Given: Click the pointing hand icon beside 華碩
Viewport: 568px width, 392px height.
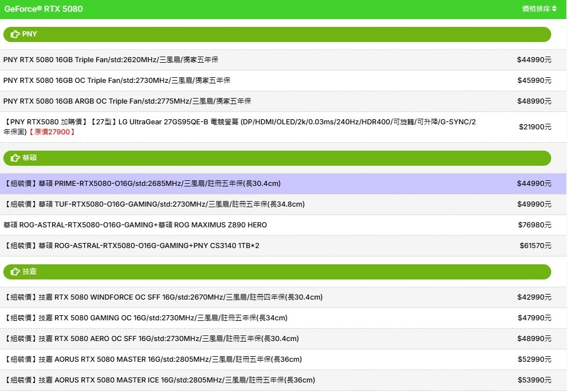Looking at the screenshot, I should [15, 158].
